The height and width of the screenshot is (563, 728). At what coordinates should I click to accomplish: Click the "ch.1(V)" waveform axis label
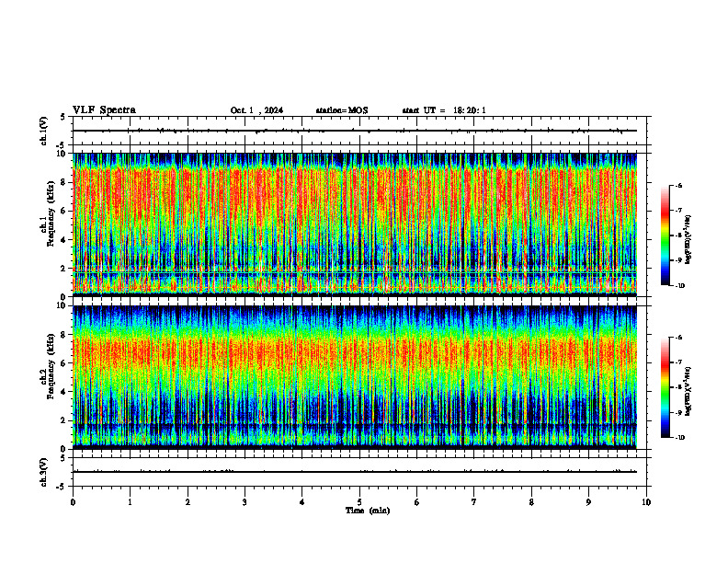[44, 131]
